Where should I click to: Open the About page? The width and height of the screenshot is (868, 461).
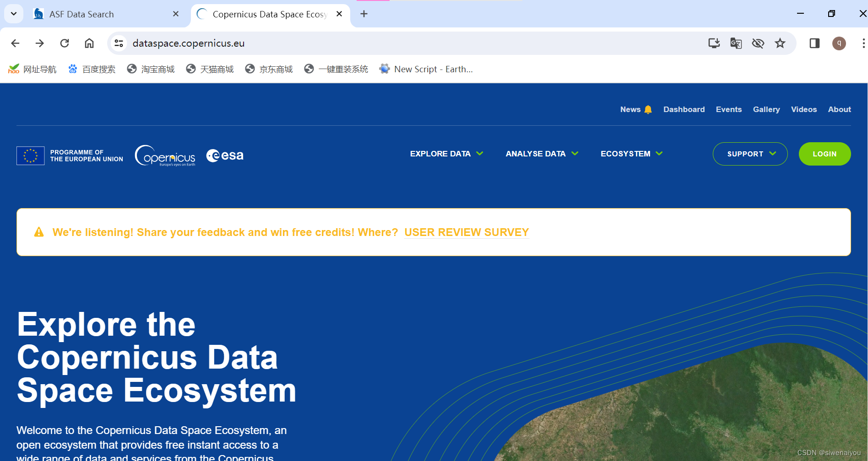839,109
